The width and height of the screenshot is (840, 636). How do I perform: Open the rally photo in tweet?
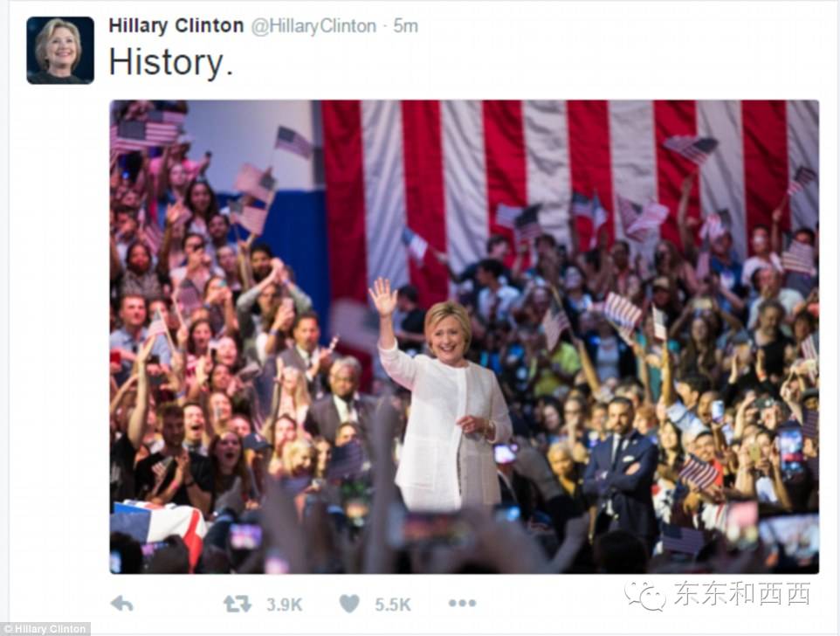[x=464, y=336]
